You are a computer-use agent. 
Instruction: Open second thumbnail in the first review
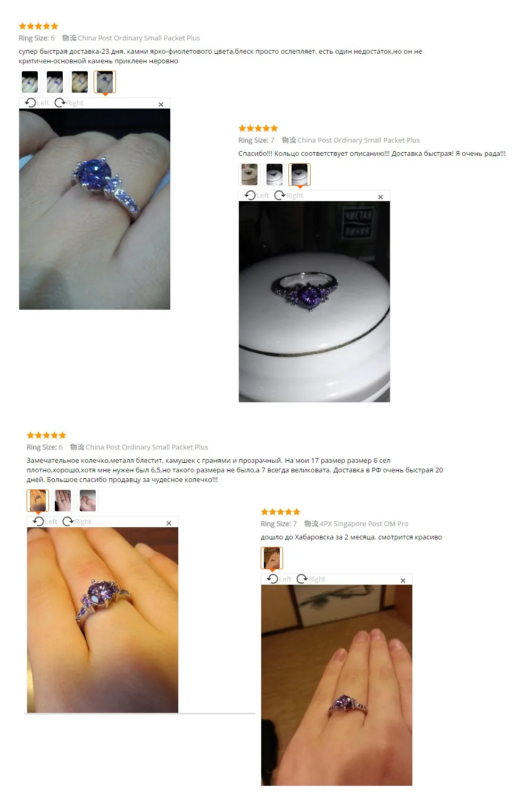(55, 82)
